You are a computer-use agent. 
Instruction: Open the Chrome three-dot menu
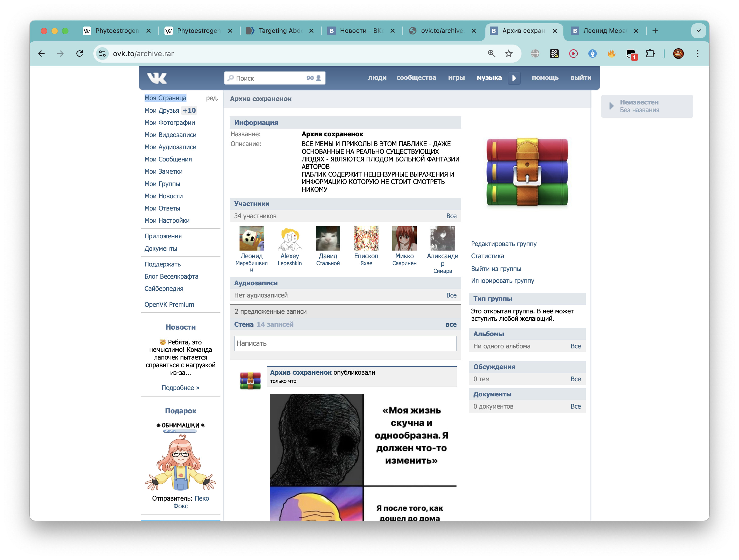(698, 54)
